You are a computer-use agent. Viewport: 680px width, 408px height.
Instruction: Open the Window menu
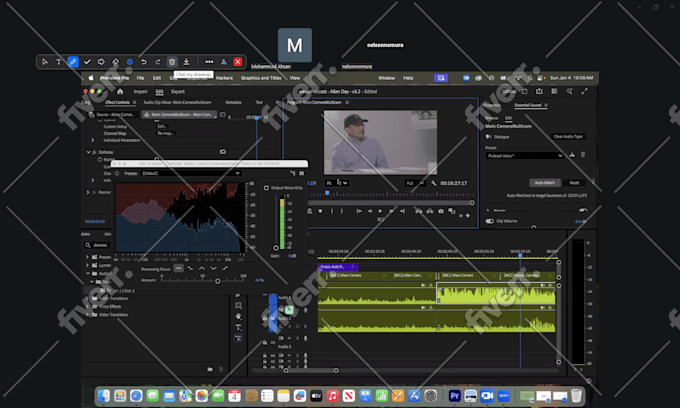click(x=386, y=78)
